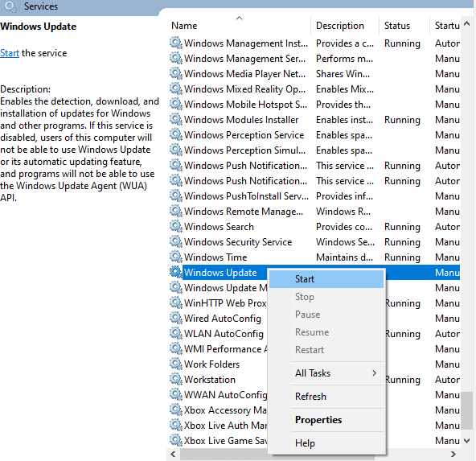Click the gear icon beside Workstation
Screen dimensions: 476x461
click(x=175, y=379)
